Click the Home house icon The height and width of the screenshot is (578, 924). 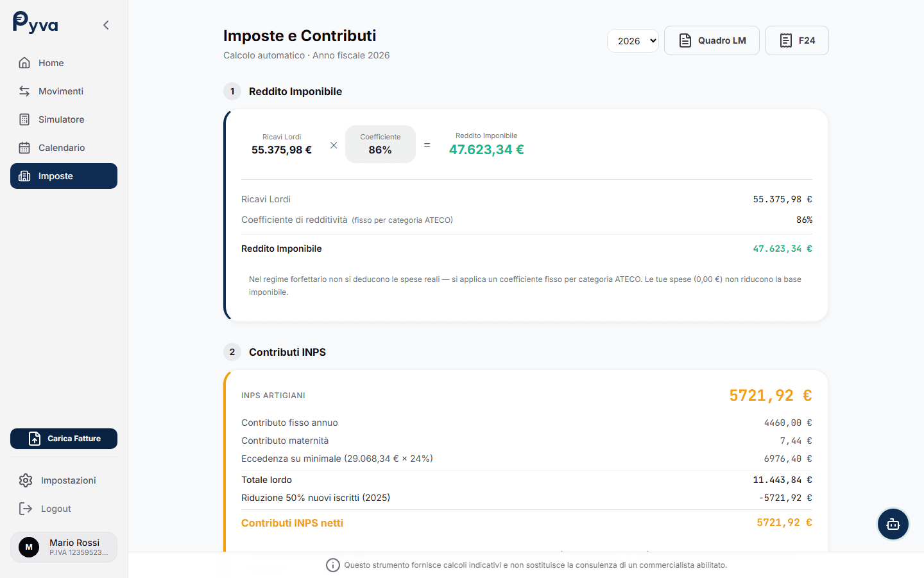point(24,63)
